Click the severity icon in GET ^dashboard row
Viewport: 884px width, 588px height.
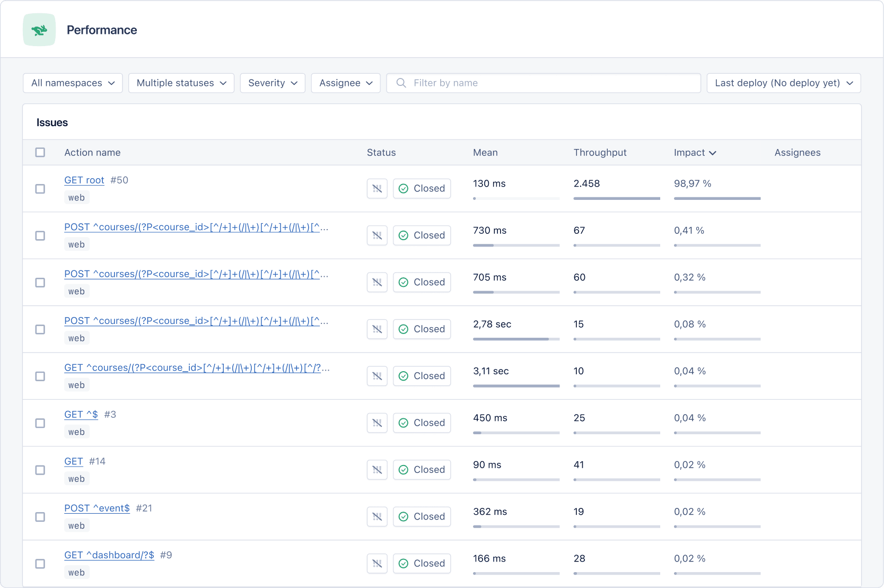[377, 564]
